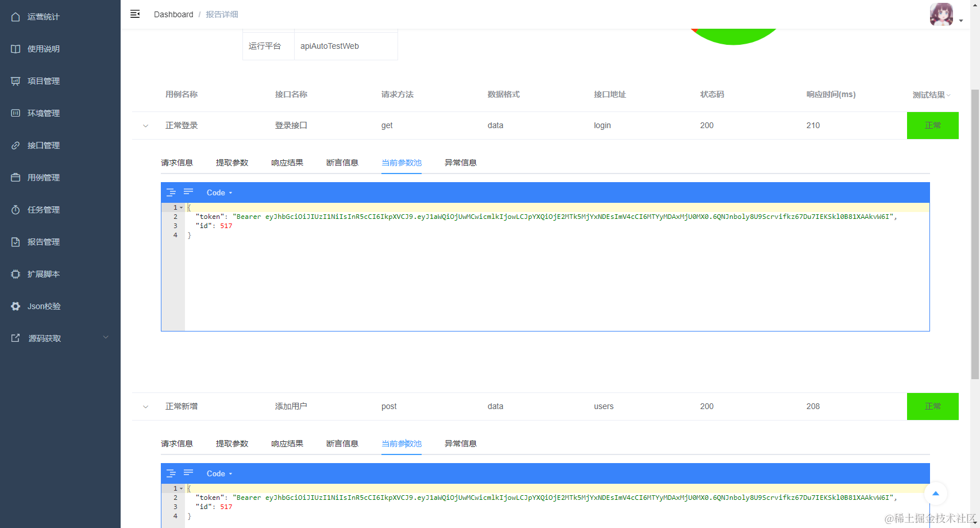Fold line 1 in 正常新增 code editor

pyautogui.click(x=182, y=488)
